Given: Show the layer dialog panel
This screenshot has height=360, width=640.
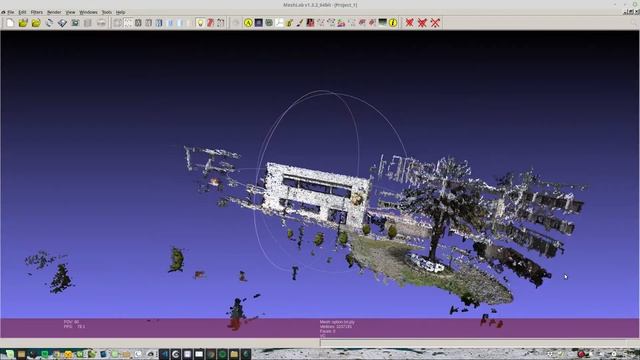Looking at the screenshot, I should 88,23.
